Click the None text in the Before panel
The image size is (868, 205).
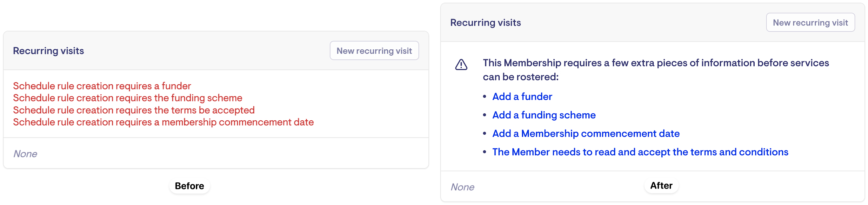click(25, 154)
